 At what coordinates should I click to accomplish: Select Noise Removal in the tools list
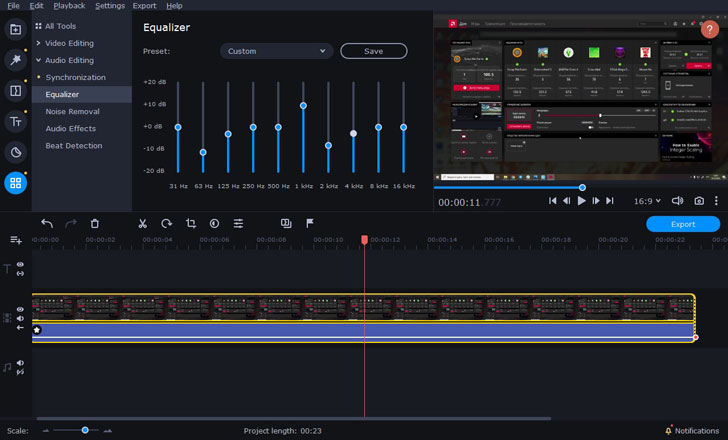click(x=72, y=111)
